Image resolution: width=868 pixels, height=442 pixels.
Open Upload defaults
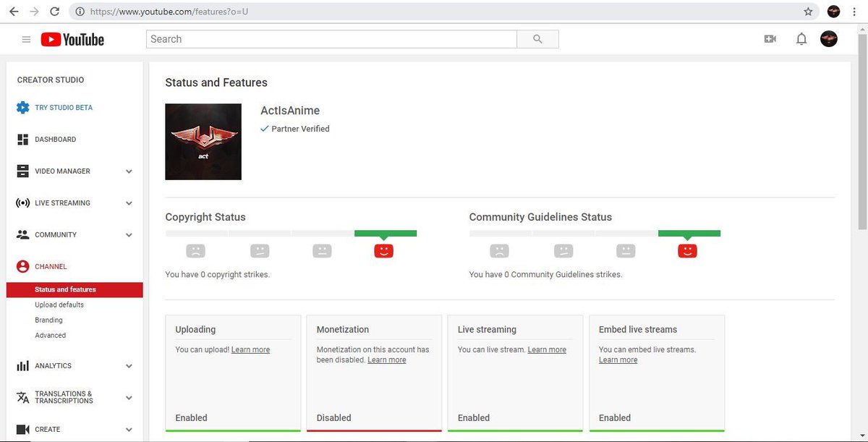point(59,305)
